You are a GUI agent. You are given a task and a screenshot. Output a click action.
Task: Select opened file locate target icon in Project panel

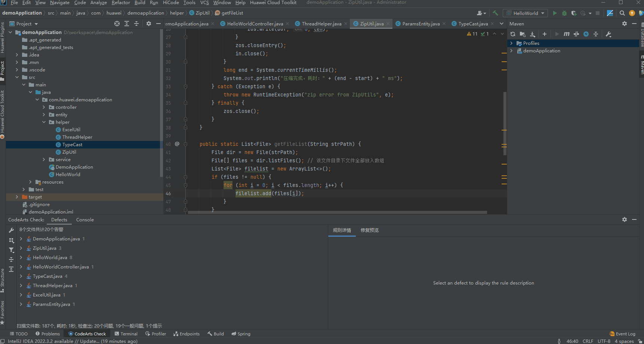pos(117,24)
